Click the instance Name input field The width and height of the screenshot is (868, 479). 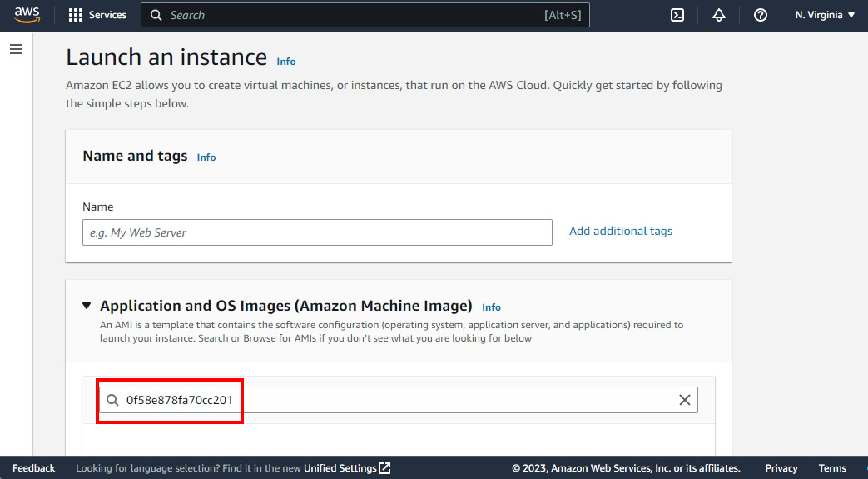(317, 232)
